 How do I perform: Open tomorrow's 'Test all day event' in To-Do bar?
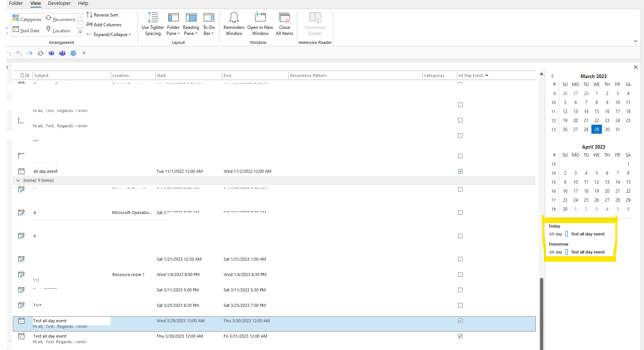point(588,252)
